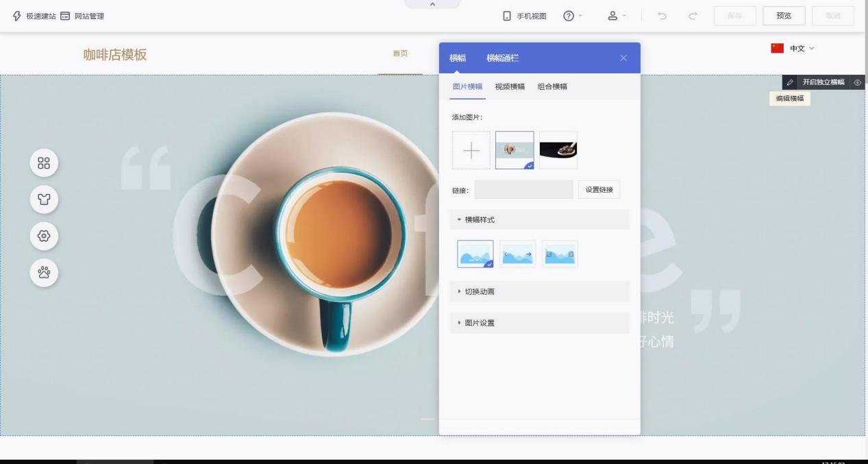The height and width of the screenshot is (464, 868).
Task: Click the paw print sidebar icon
Action: [x=44, y=272]
